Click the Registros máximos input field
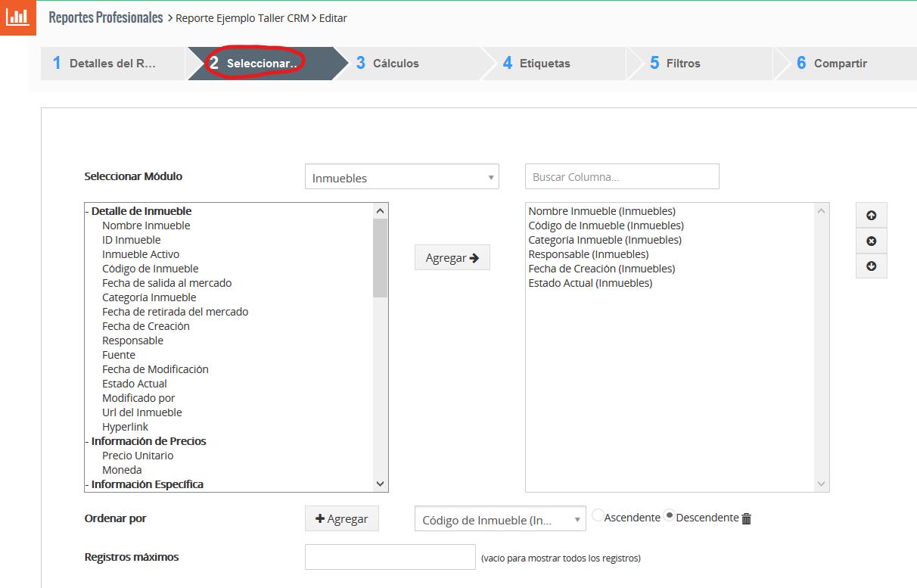 pyautogui.click(x=390, y=557)
